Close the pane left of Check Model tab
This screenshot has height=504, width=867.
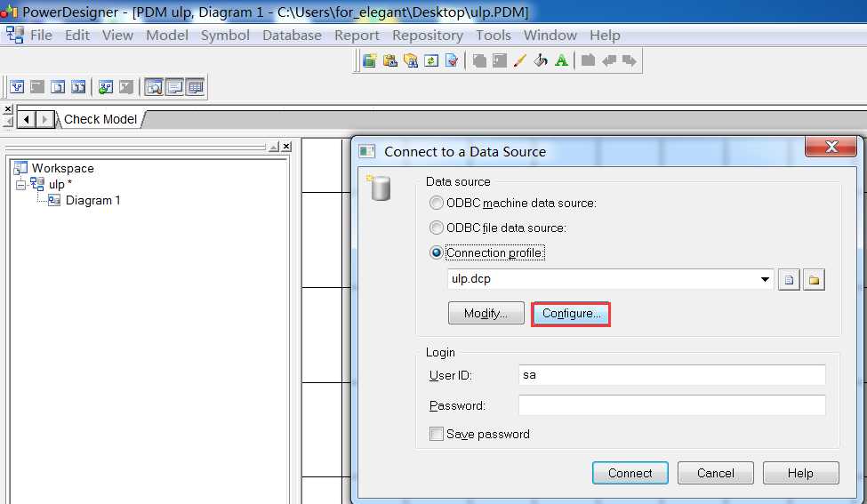point(8,108)
